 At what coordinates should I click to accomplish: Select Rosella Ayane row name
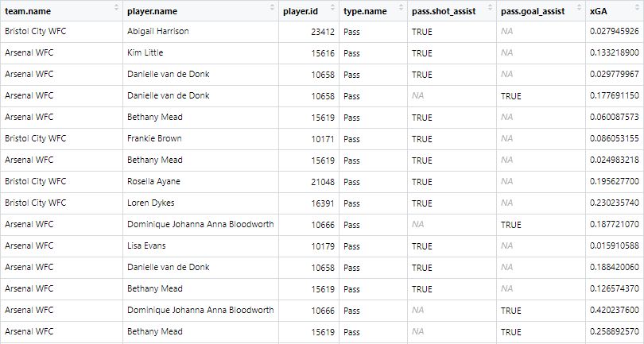[153, 181]
